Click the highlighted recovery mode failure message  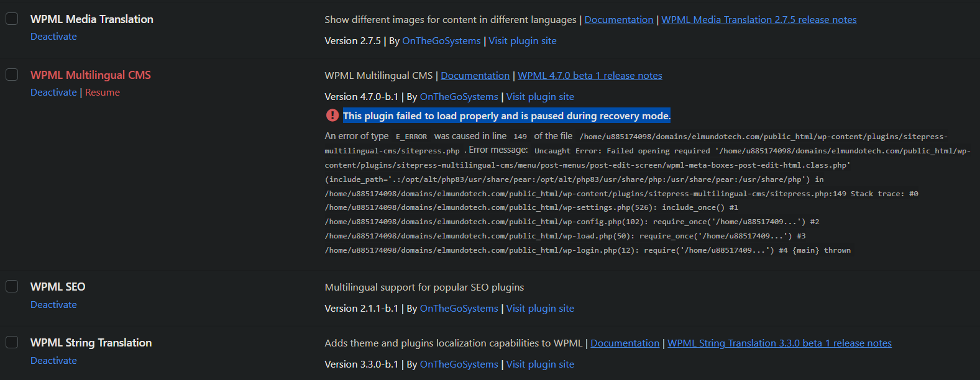click(506, 116)
